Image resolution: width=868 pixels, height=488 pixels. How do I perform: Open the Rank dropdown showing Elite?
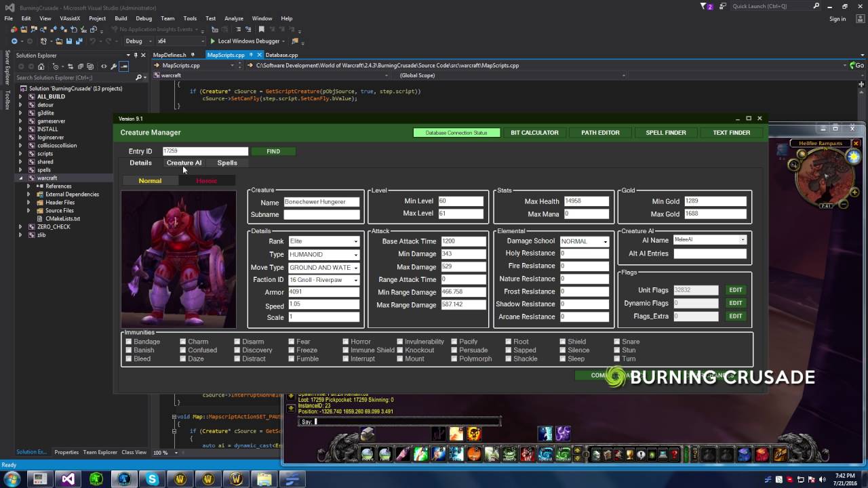pyautogui.click(x=323, y=241)
